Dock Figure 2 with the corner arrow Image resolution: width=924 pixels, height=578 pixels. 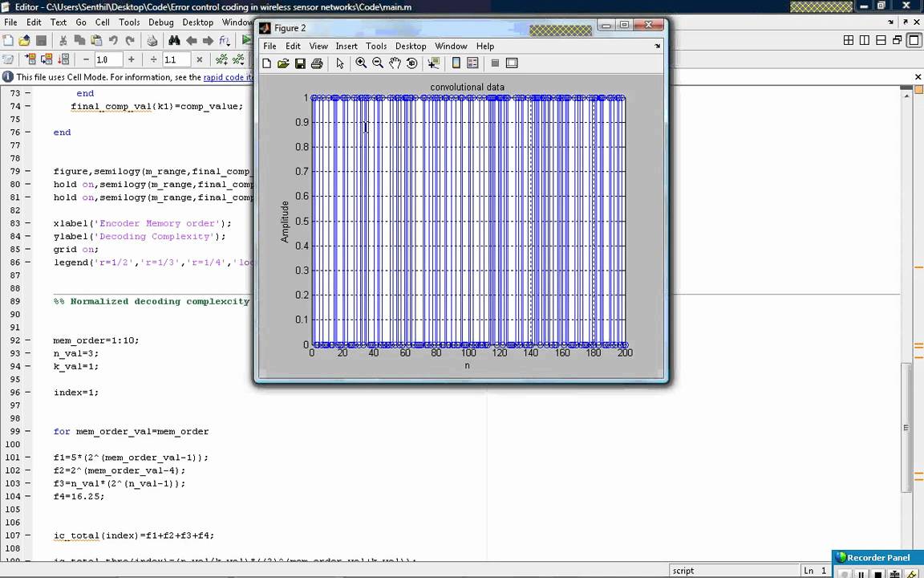[x=658, y=46]
